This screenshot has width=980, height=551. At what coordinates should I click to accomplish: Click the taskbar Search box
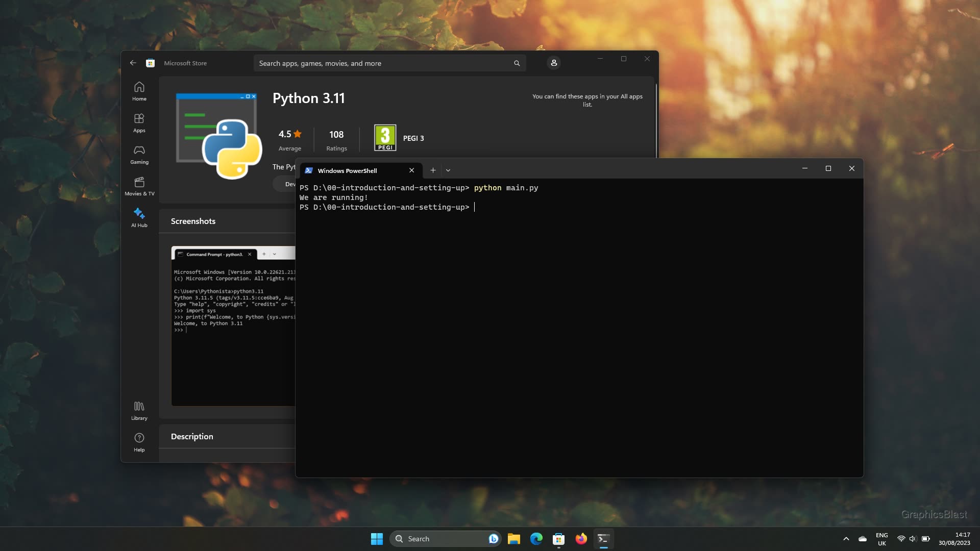[445, 539]
